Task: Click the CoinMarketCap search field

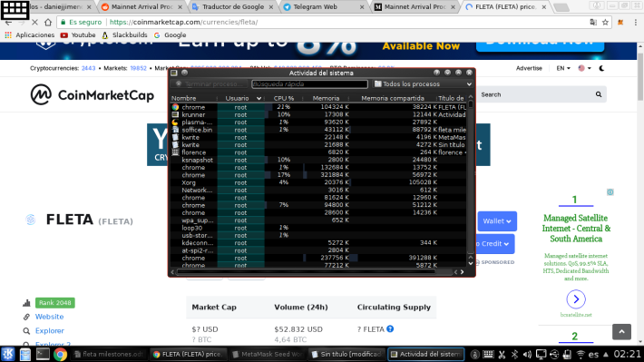Action: pyautogui.click(x=535, y=95)
